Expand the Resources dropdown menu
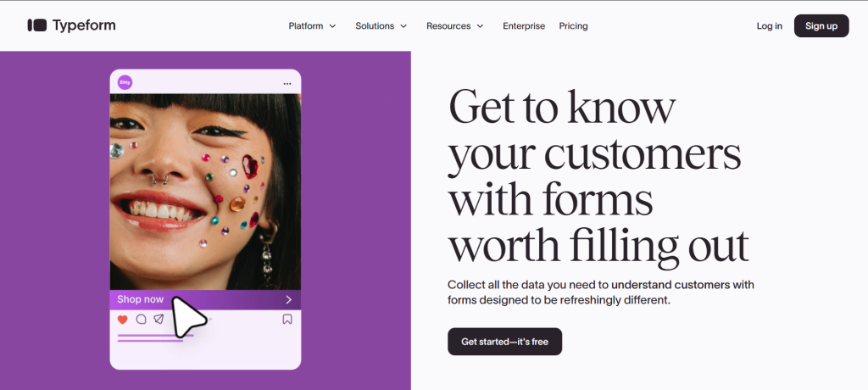The image size is (868, 390). pos(454,26)
